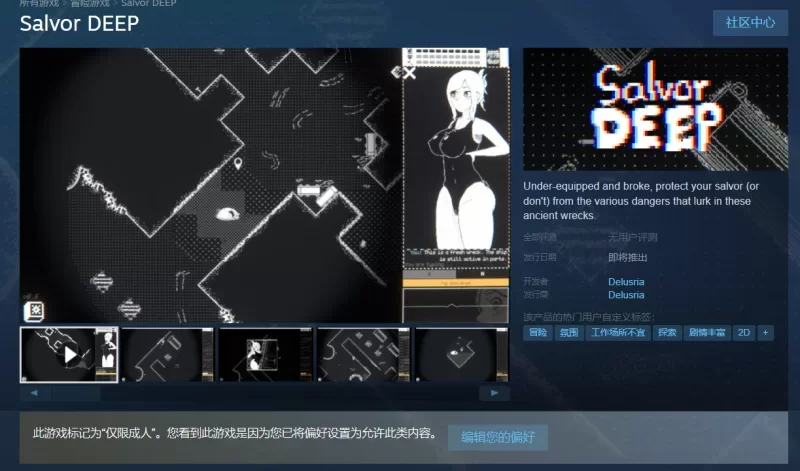Select the 2D tag

coord(744,333)
